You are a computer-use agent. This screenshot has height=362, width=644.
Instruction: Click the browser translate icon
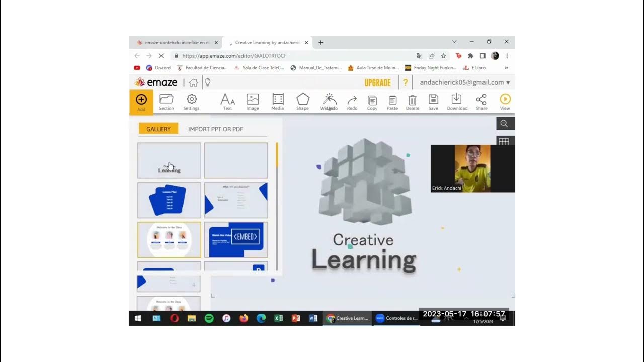tap(419, 56)
